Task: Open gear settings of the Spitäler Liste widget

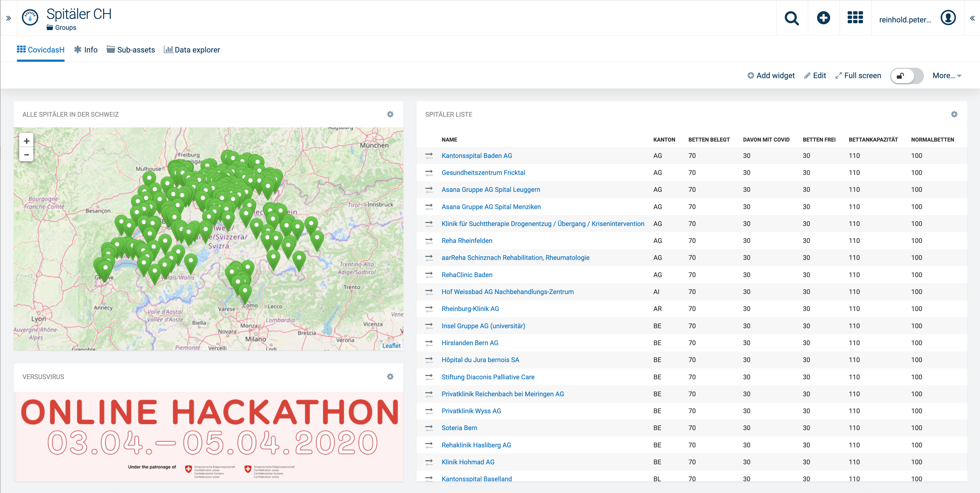Action: [954, 115]
